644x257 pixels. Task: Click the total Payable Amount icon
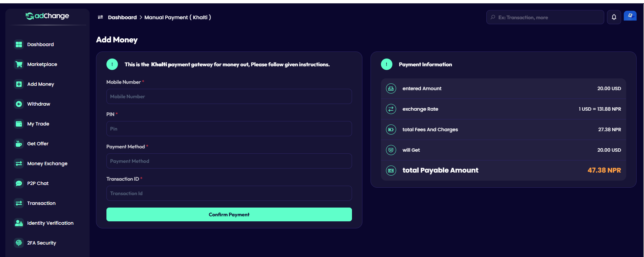pyautogui.click(x=391, y=171)
